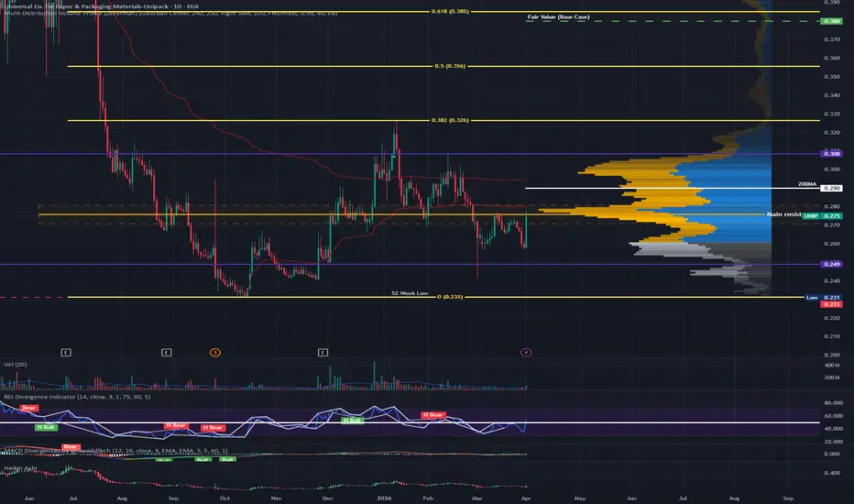Click '0.300' on the price axis
The image size is (854, 504).
click(832, 169)
